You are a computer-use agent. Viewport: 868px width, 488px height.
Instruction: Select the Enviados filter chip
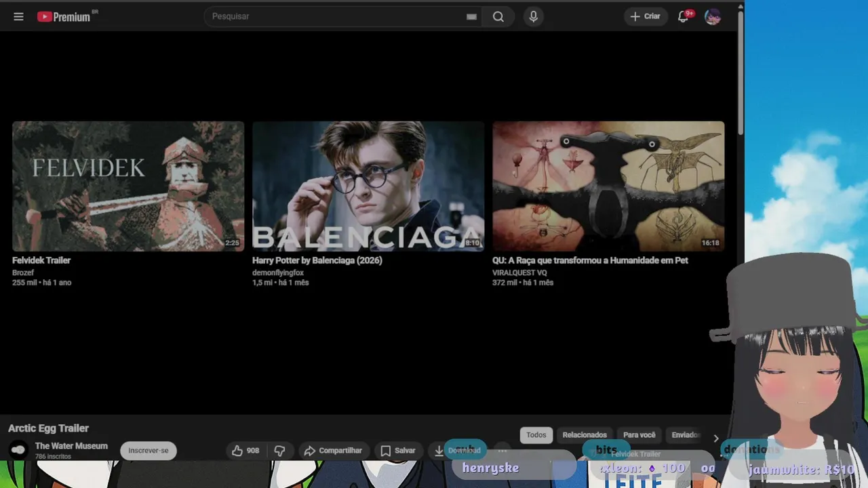pyautogui.click(x=686, y=435)
